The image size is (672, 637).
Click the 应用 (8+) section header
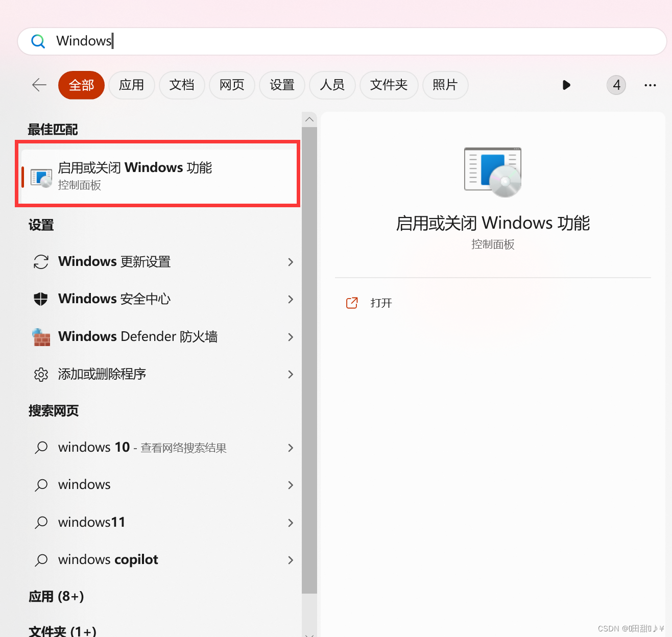tap(56, 597)
